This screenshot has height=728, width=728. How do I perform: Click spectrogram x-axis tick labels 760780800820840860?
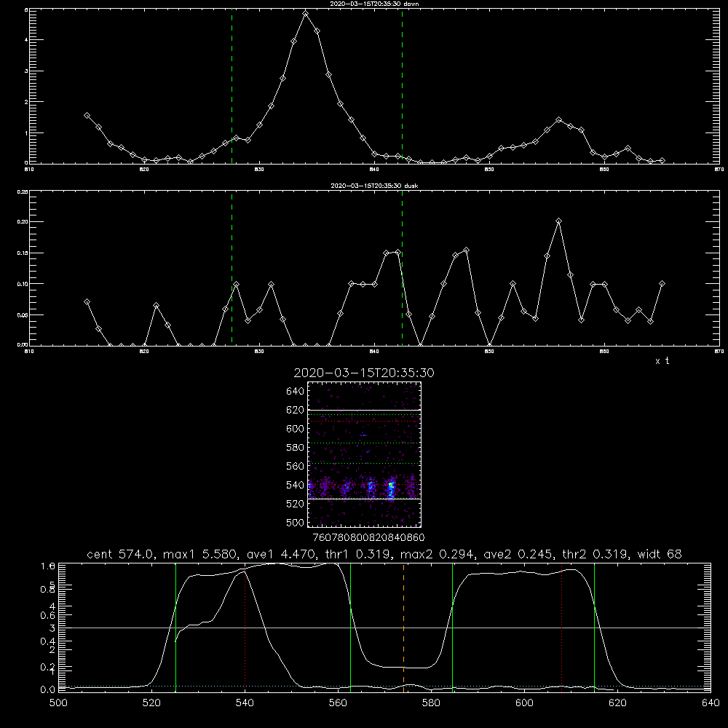click(368, 538)
